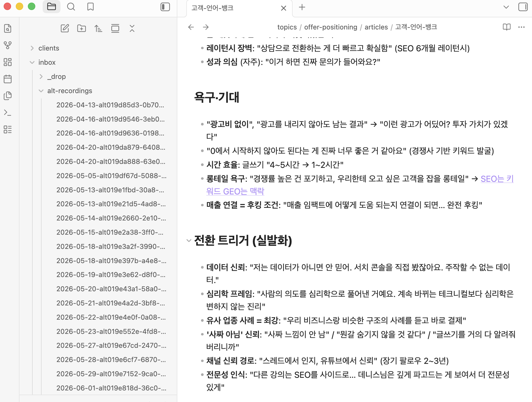
Task: Change sort order icon
Action: coord(98,28)
